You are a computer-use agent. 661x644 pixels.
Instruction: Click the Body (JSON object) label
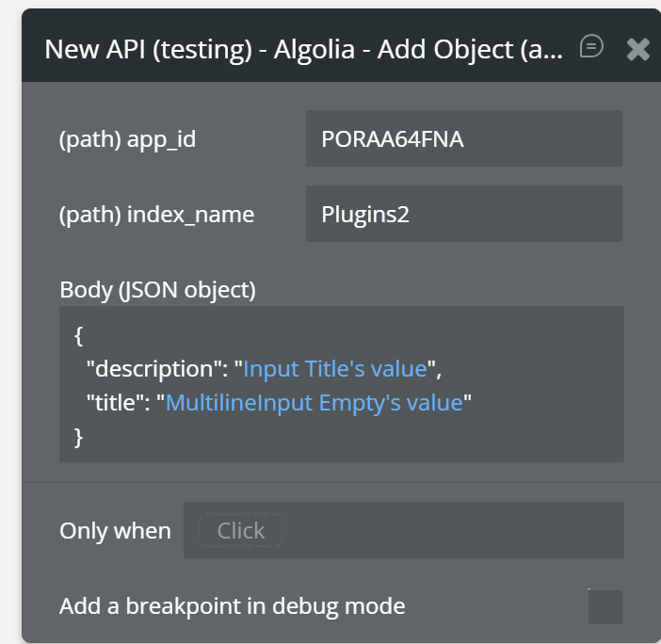pyautogui.click(x=157, y=289)
